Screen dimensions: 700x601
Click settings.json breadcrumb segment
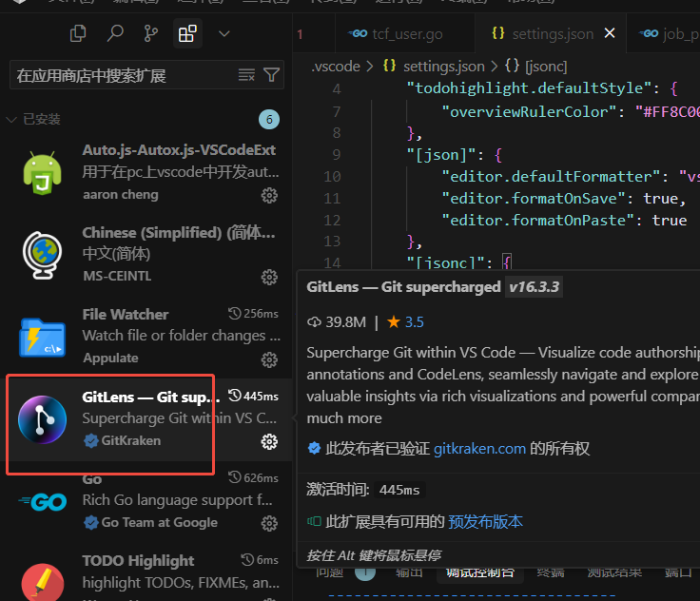click(444, 67)
